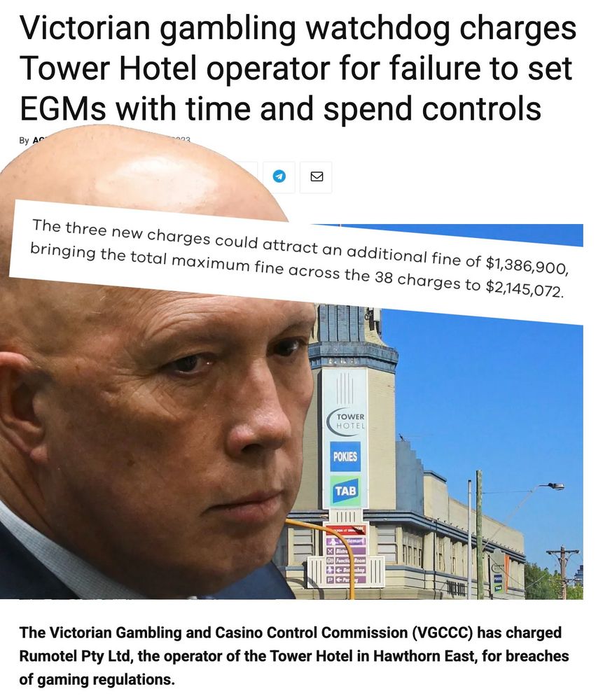
Task: Click the total fine figure $2,145,072
Action: [525, 289]
